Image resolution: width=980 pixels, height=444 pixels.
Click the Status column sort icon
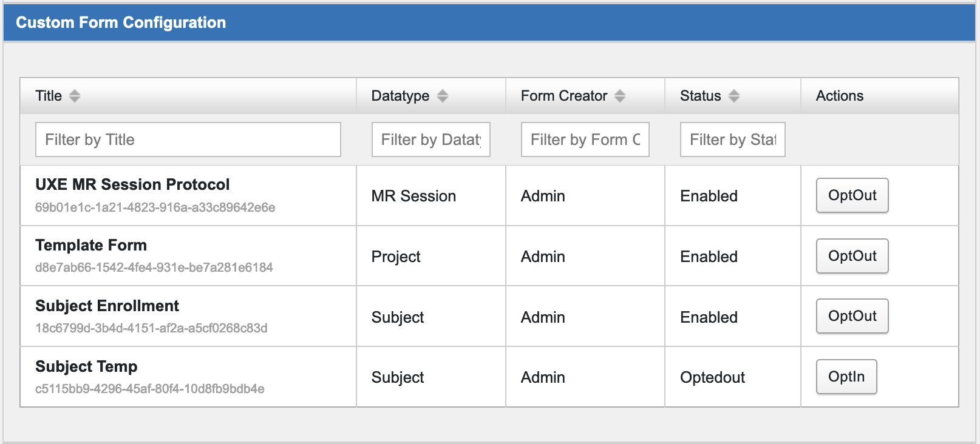pyautogui.click(x=734, y=96)
